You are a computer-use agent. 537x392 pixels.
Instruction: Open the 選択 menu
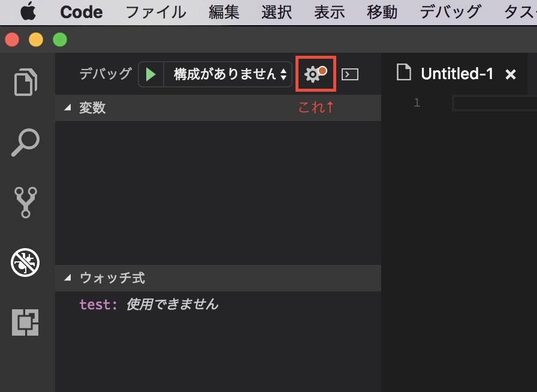(276, 13)
